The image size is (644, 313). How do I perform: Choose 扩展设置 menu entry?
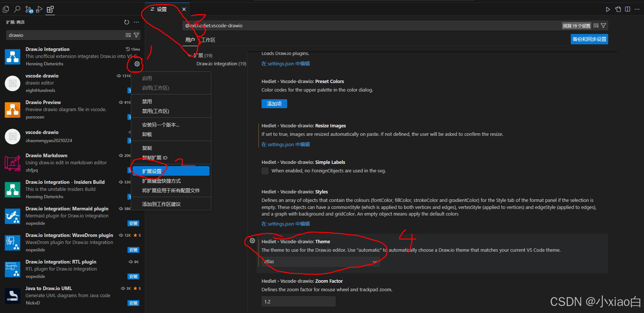click(171, 171)
